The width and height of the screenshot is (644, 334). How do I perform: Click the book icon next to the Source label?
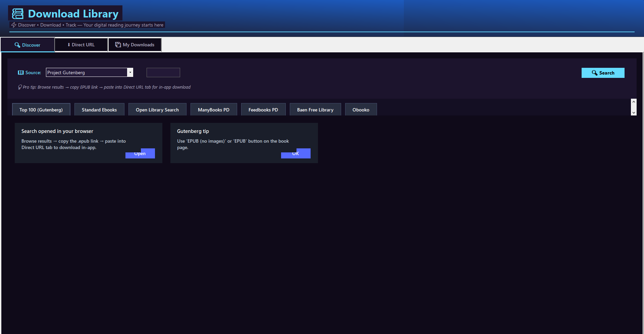20,73
